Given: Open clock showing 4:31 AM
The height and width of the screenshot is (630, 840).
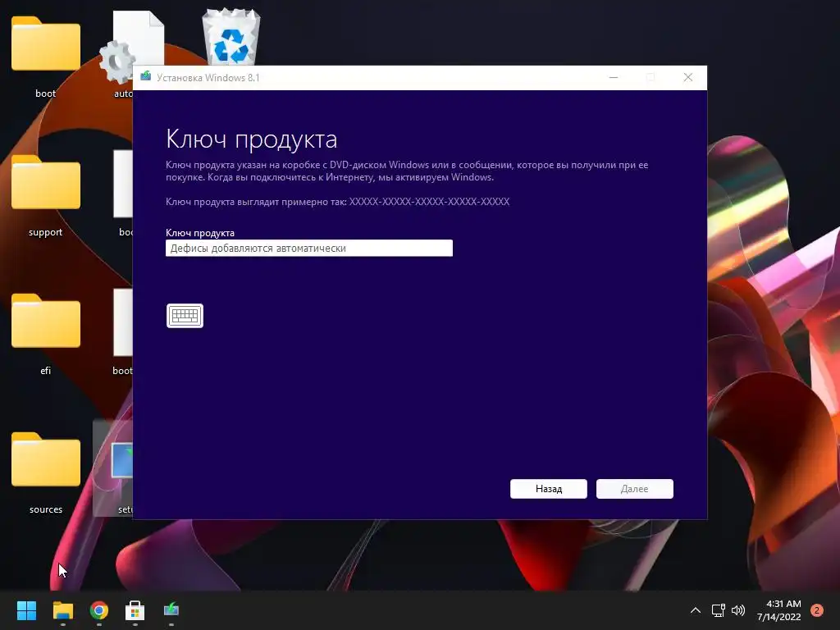Looking at the screenshot, I should point(779,610).
